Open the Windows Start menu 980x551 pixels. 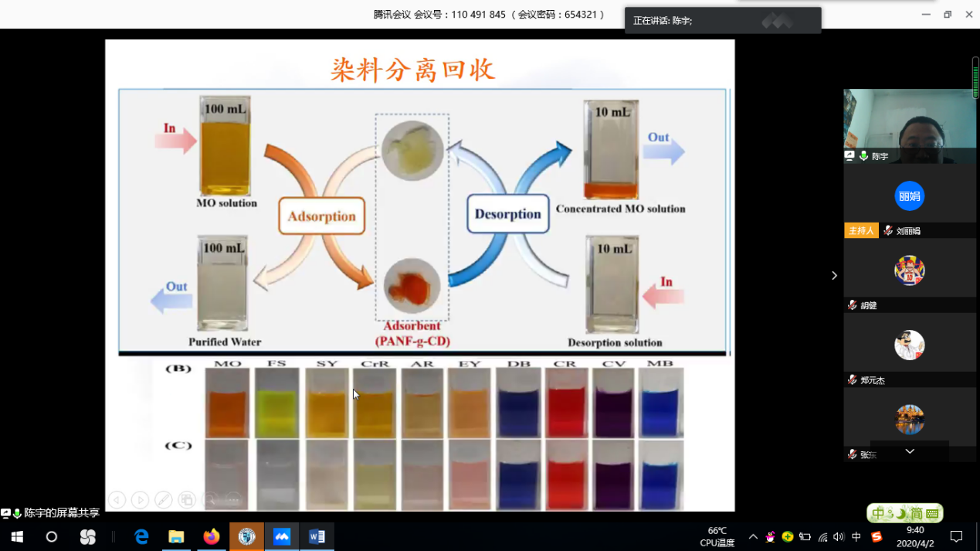(x=16, y=536)
